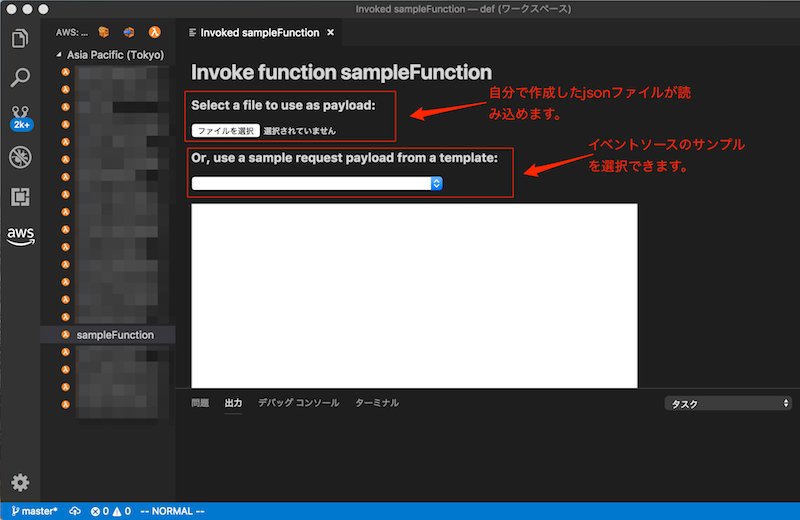This screenshot has height=520, width=800.
Task: Click the -- NORMAL -- vim mode status
Action: (x=172, y=511)
